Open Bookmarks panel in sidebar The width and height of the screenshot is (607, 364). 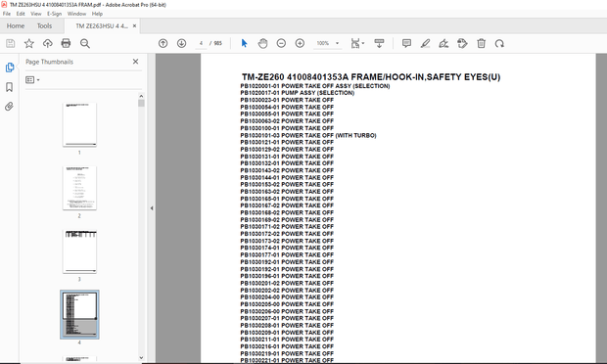click(9, 87)
